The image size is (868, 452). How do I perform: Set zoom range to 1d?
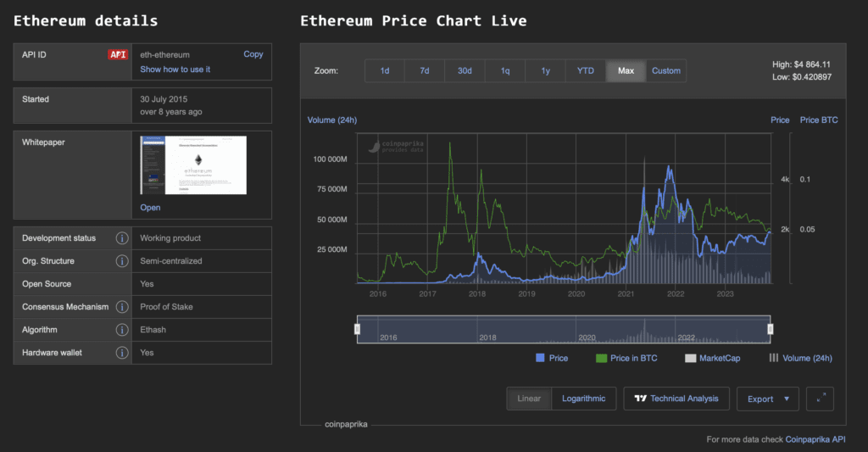[x=385, y=71]
